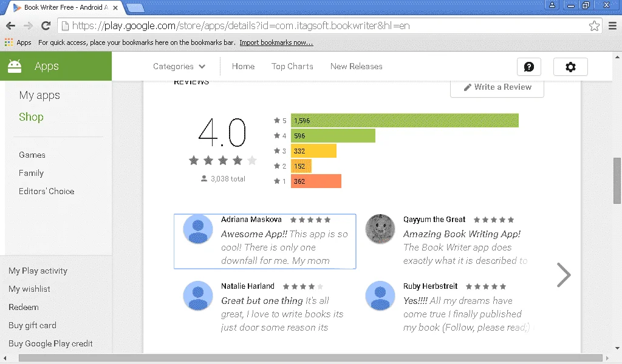Click the 3-star bar showing 332
622x364 pixels.
pos(313,151)
